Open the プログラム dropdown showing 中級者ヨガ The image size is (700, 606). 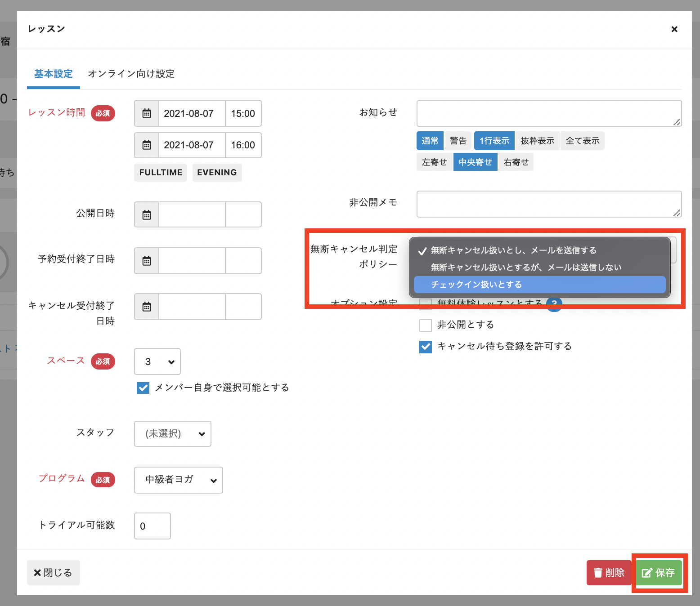(x=179, y=480)
